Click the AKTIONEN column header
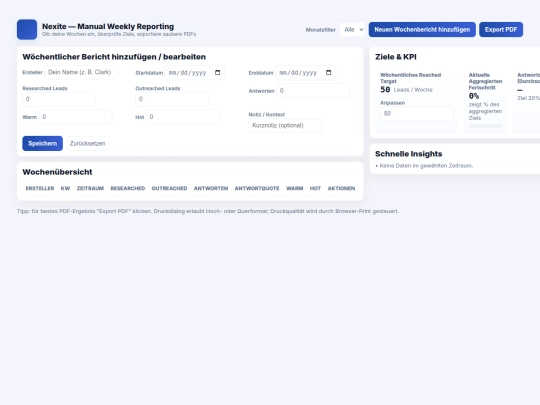Screen dimensions: 540x405 click(x=341, y=188)
